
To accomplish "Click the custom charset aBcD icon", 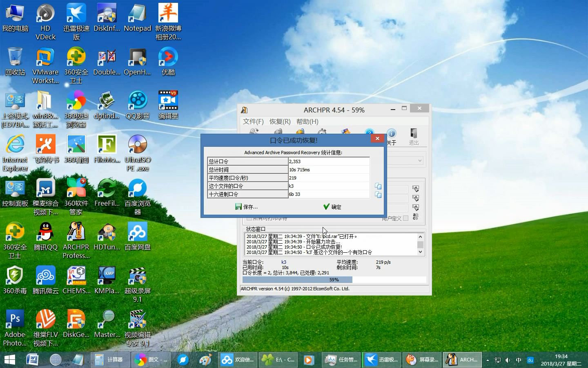I will 415,217.
